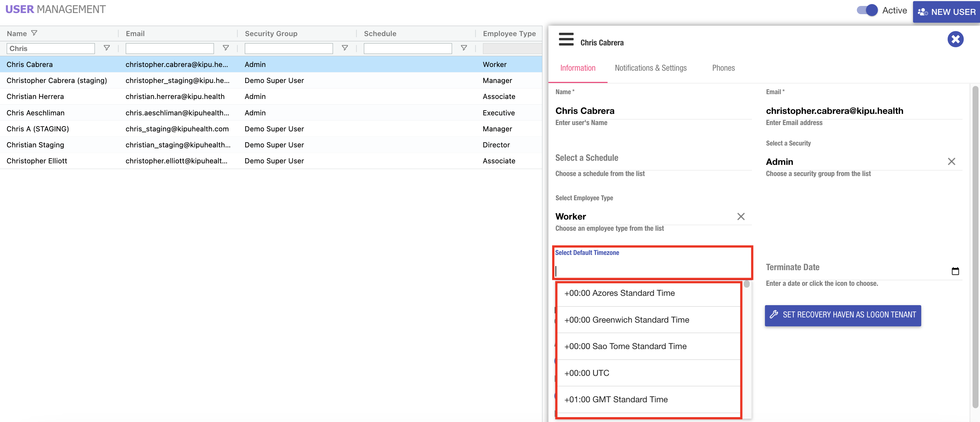This screenshot has width=980, height=422.
Task: Open the Terminate Date calendar picker
Action: (956, 271)
